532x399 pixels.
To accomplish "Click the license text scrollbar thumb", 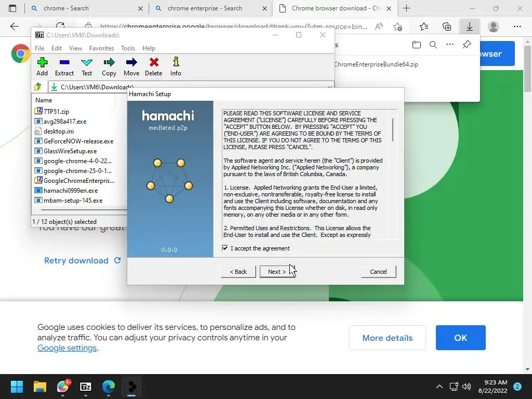I will [x=393, y=129].
